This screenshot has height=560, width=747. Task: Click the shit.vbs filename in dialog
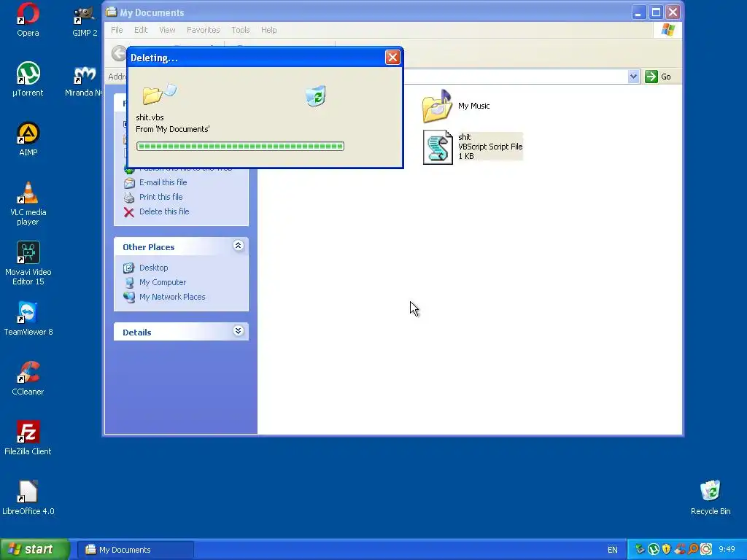point(150,117)
